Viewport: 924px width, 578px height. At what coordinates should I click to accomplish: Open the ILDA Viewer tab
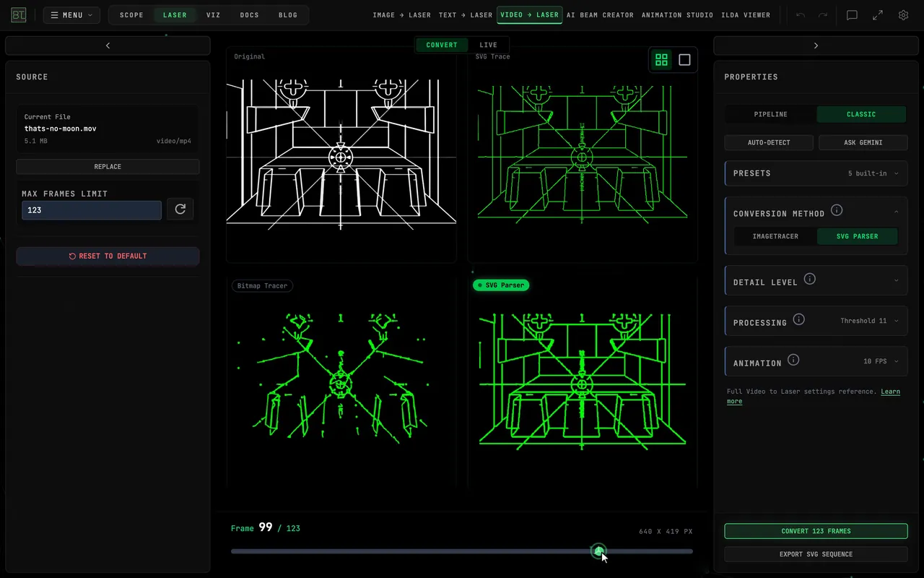(746, 15)
